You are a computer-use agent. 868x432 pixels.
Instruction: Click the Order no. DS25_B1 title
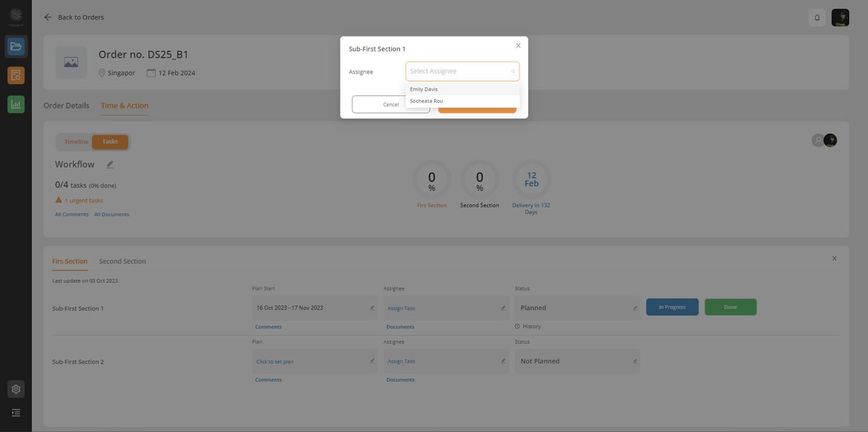coord(144,55)
